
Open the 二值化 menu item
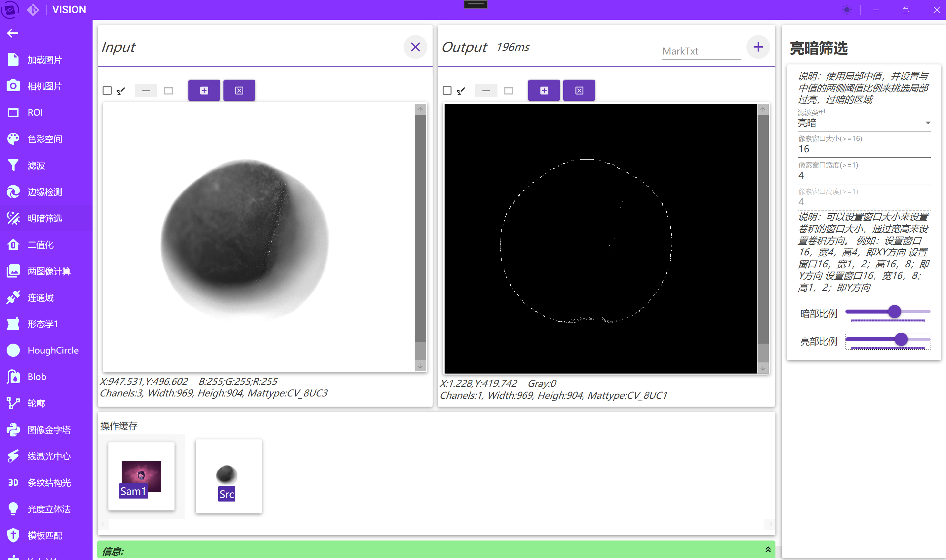click(x=41, y=245)
